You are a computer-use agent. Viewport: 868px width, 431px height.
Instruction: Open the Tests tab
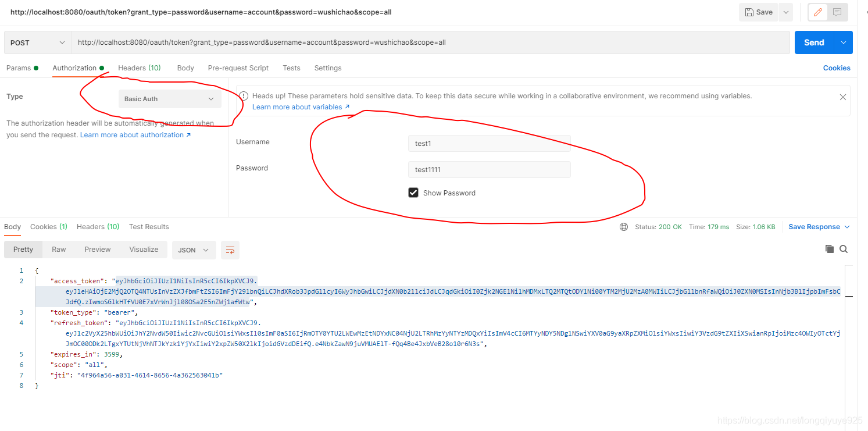pos(291,68)
